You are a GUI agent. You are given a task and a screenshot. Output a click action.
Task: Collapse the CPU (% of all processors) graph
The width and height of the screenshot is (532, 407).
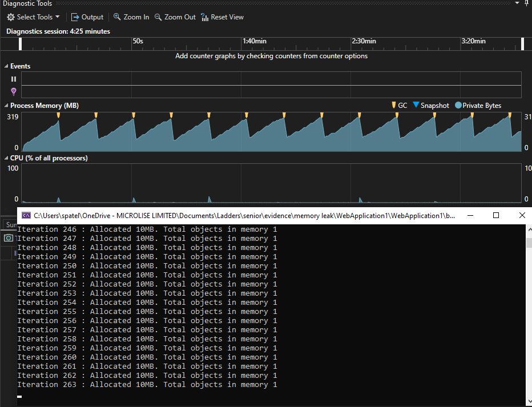pyautogui.click(x=6, y=158)
